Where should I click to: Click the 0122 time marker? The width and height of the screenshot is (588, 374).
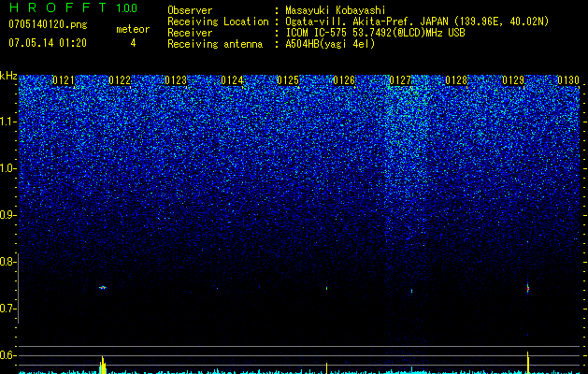pyautogui.click(x=120, y=80)
